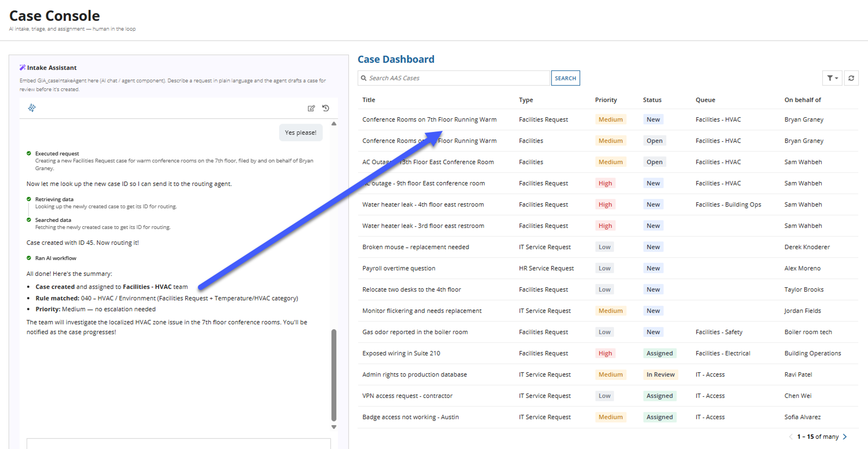The width and height of the screenshot is (868, 449).
Task: Open Water heater leak 4th floor case
Action: 423,204
